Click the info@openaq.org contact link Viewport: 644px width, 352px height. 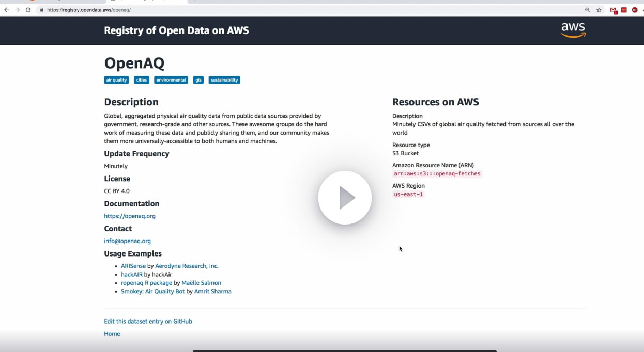(128, 241)
